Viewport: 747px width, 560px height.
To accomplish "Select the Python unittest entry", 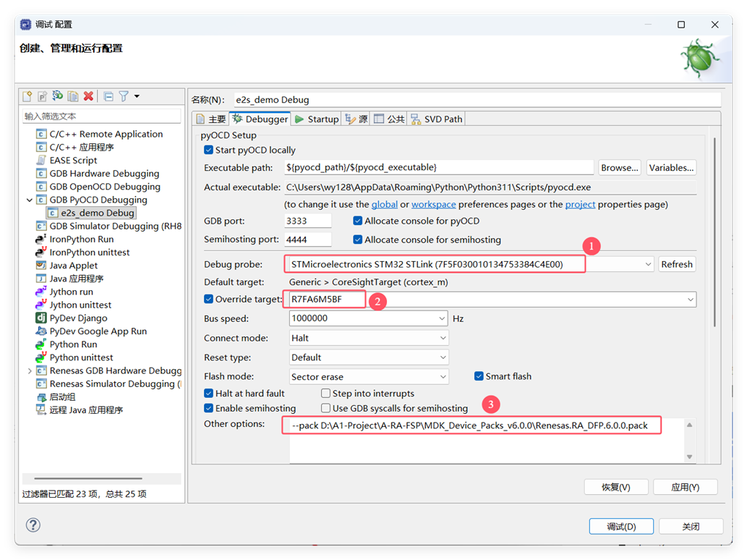I will coord(81,357).
